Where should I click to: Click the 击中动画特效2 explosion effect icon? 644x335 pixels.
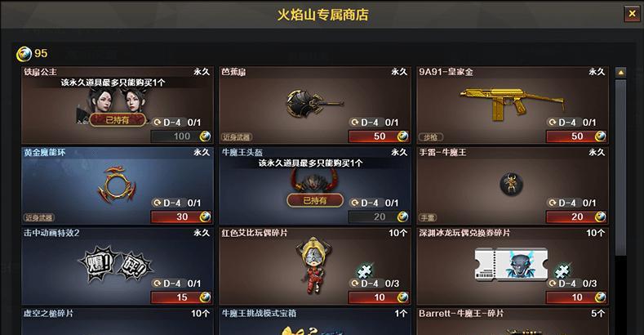116,265
